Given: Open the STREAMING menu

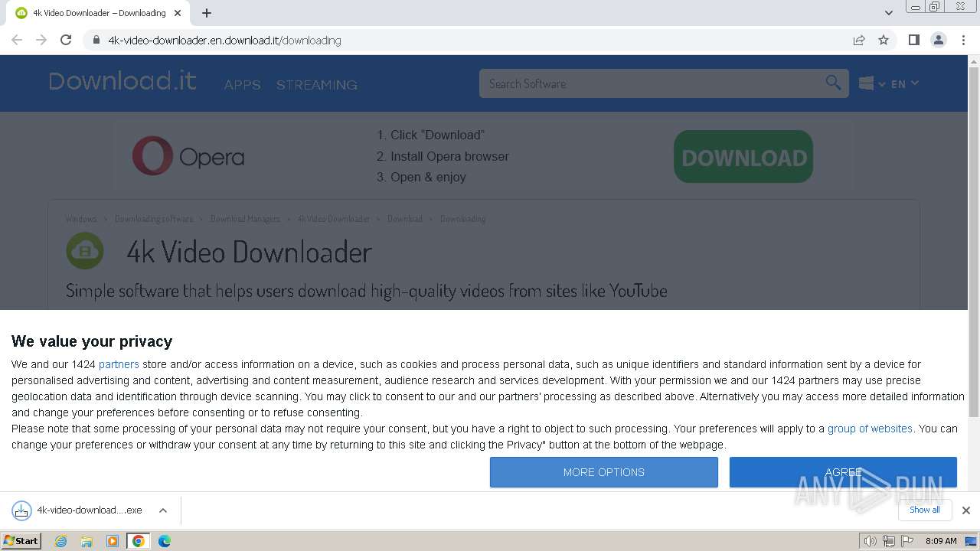Looking at the screenshot, I should click(x=317, y=85).
